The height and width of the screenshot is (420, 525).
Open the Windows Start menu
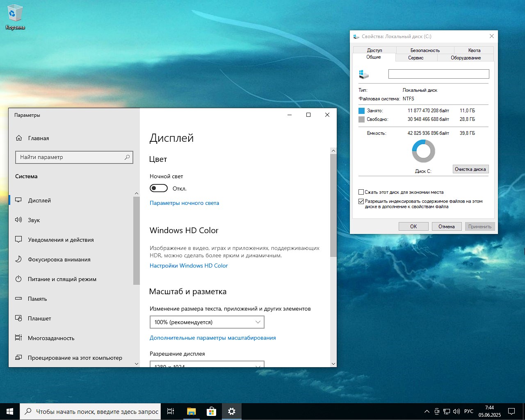coord(10,411)
